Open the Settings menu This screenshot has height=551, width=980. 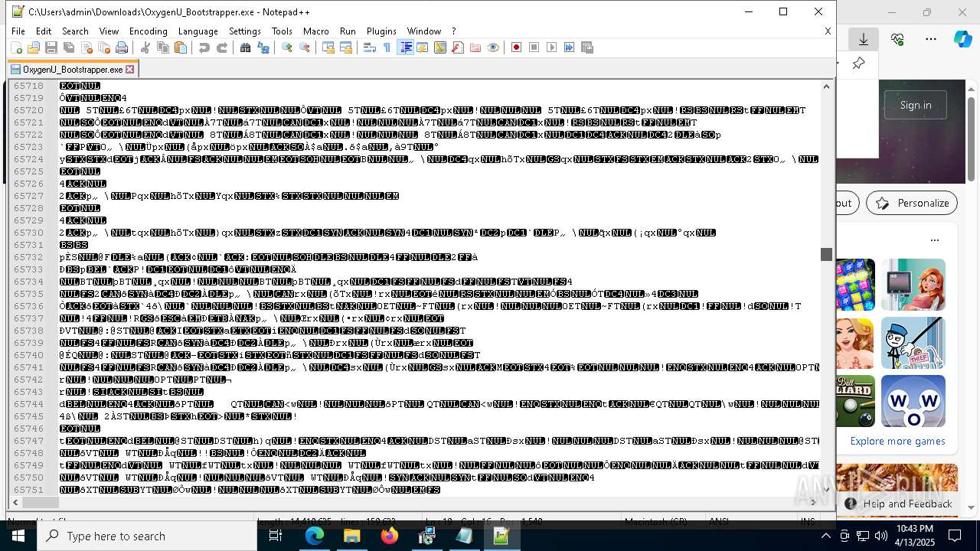pyautogui.click(x=245, y=31)
